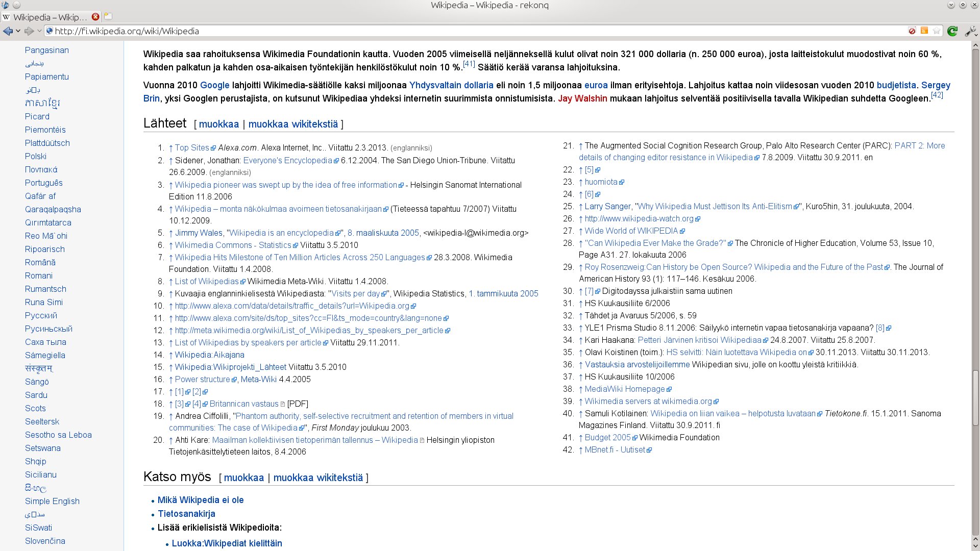This screenshot has height=551, width=980.
Task: Click footnote marker [42]
Action: coord(937,95)
